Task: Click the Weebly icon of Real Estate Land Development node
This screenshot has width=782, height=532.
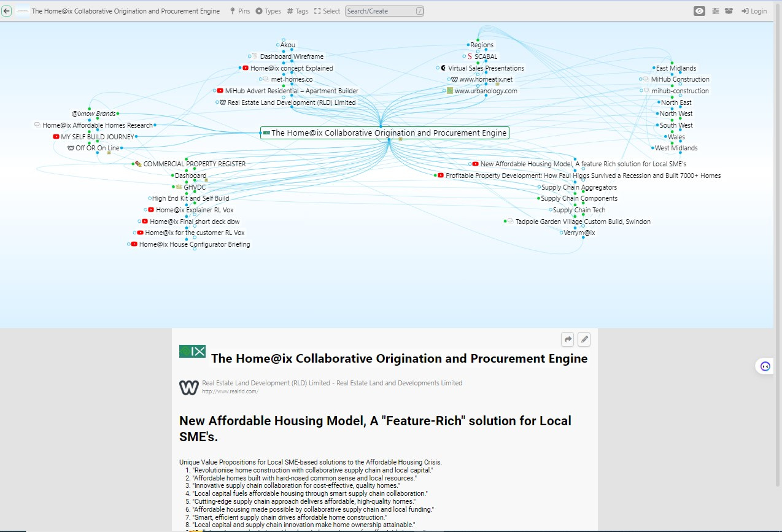Action: click(x=223, y=102)
